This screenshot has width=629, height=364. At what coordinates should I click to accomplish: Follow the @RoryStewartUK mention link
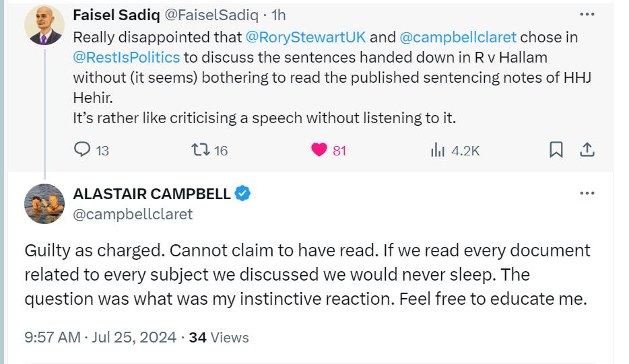[305, 37]
